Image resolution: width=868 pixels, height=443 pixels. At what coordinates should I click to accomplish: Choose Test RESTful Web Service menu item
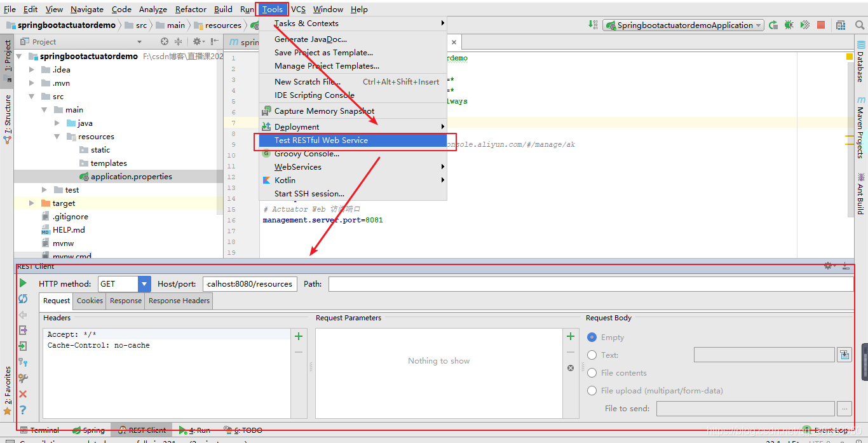click(353, 140)
